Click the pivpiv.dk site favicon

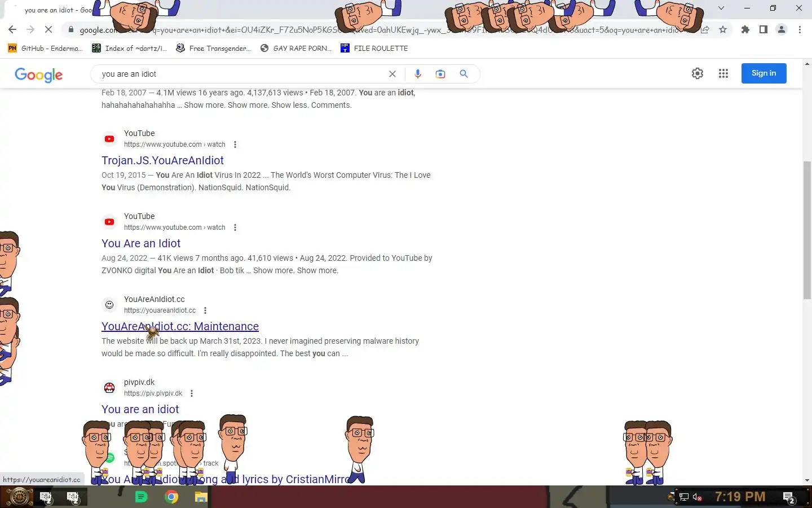pos(109,388)
